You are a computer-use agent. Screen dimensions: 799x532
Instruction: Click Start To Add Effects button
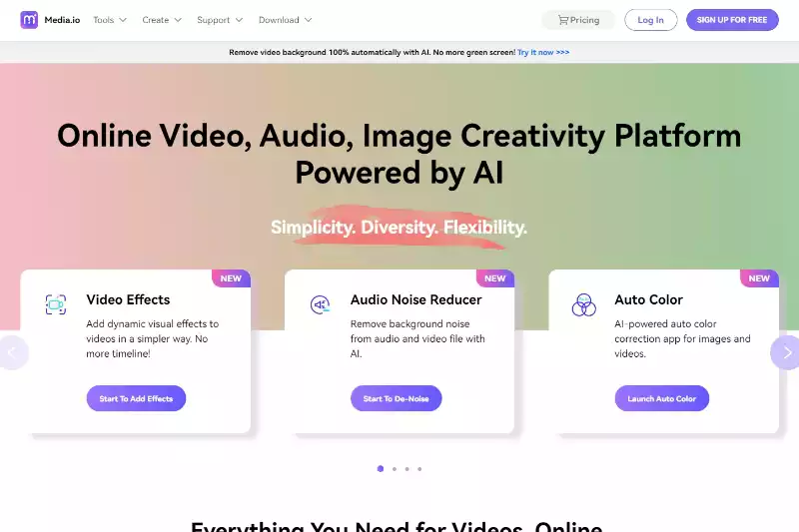point(136,398)
